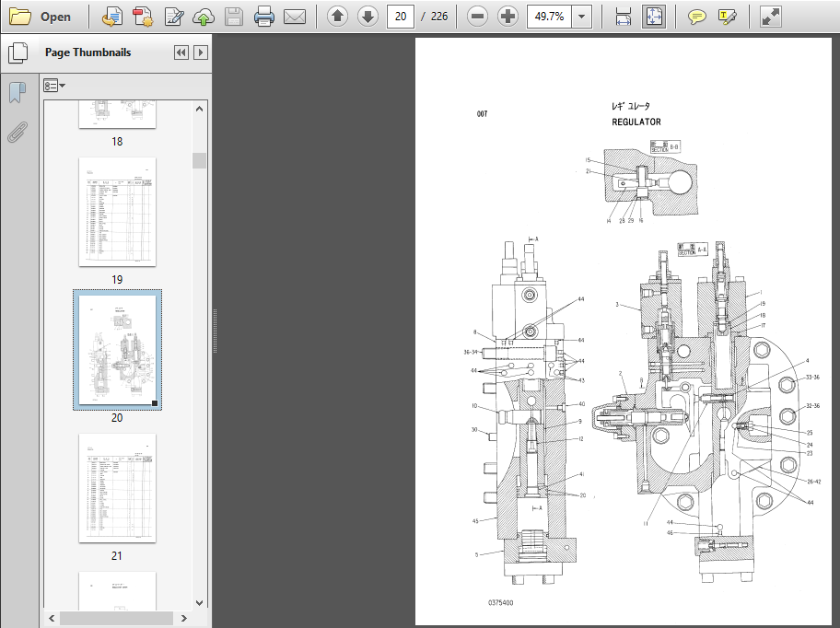
Task: Click the thumbnails scroll down arrow
Action: pos(199,603)
